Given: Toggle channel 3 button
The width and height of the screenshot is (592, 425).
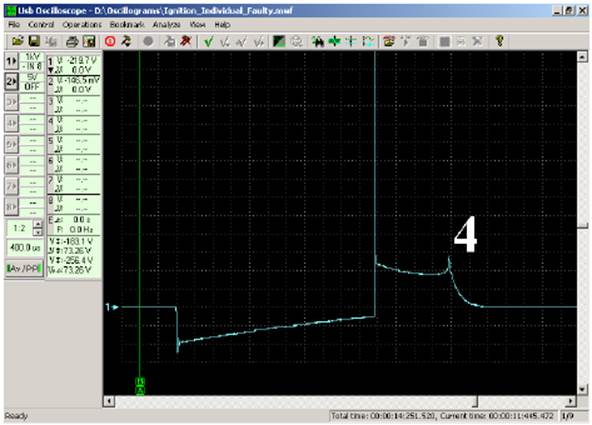Looking at the screenshot, I should click(11, 102).
